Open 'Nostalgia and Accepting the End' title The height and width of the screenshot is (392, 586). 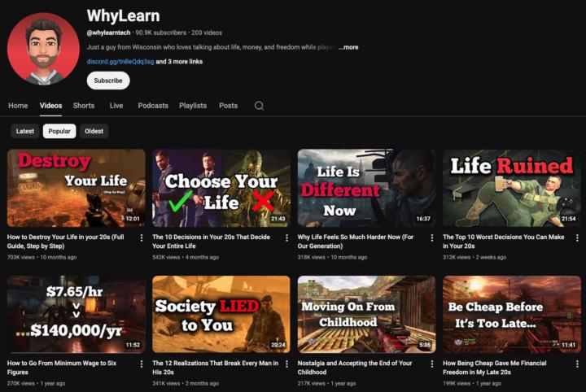click(x=355, y=368)
